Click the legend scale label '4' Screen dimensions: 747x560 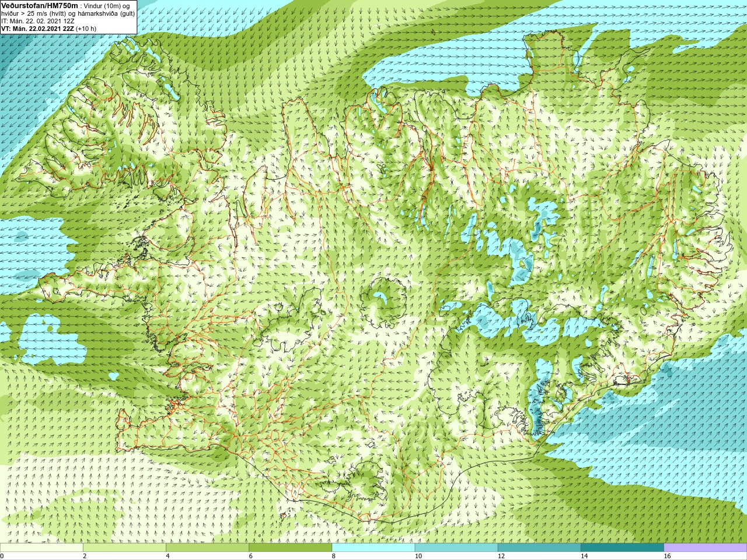tap(167, 556)
